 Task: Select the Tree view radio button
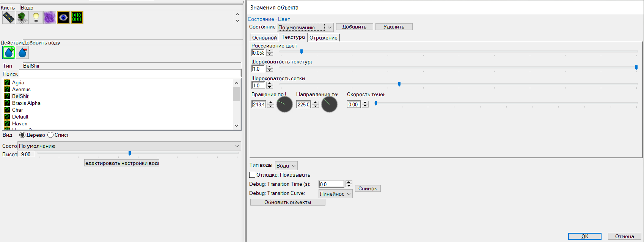(22, 135)
